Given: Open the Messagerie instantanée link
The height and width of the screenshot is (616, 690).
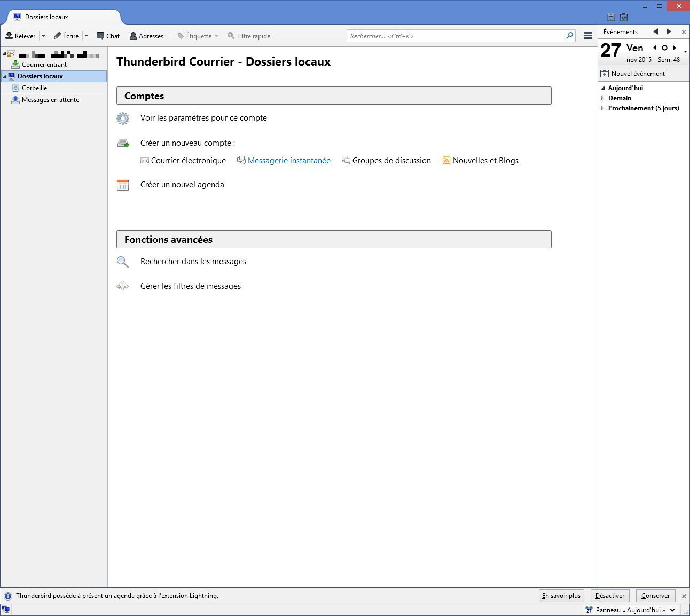Looking at the screenshot, I should click(289, 161).
